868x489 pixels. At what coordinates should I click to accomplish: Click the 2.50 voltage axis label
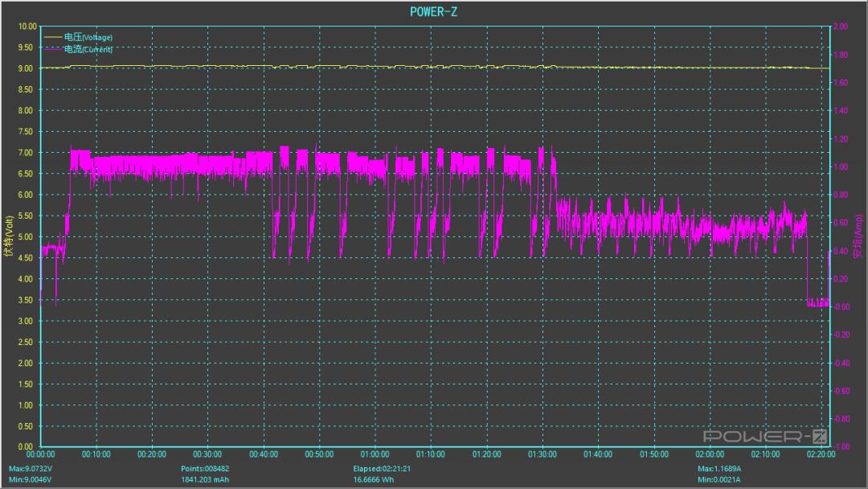coord(26,342)
